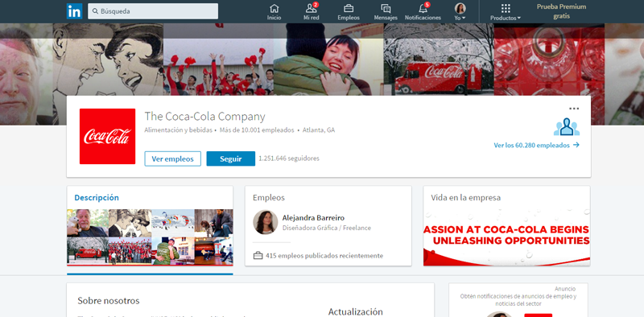Click the Sobre nosotros heading

pyautogui.click(x=109, y=301)
